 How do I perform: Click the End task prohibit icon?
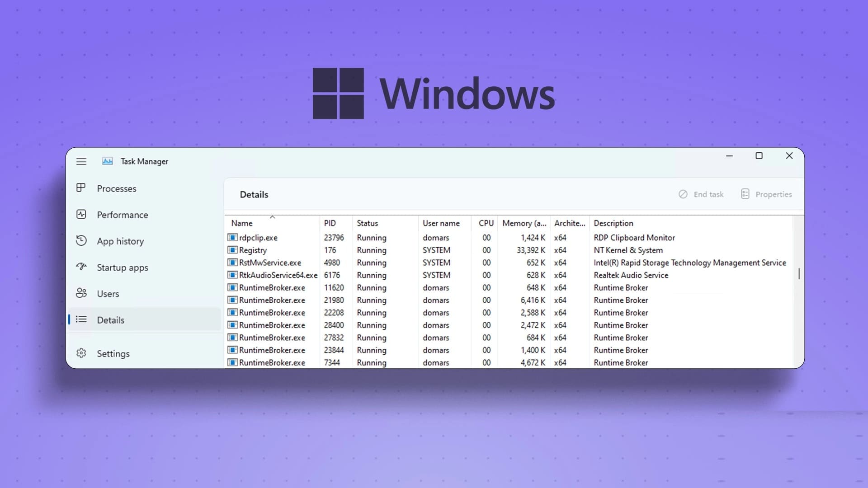683,194
